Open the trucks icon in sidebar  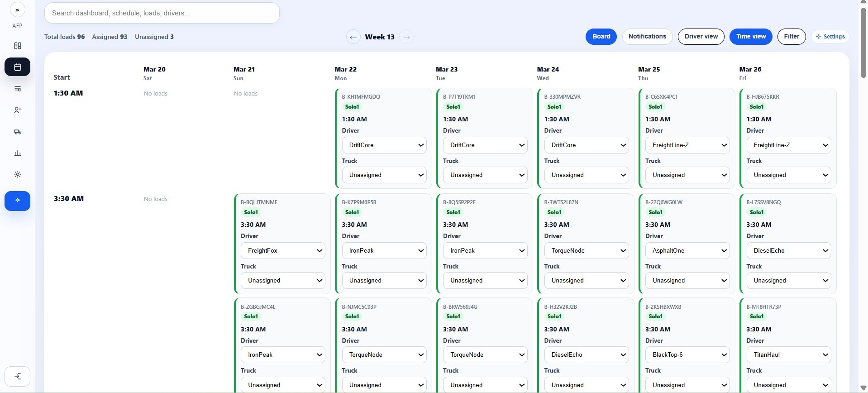[x=17, y=132]
